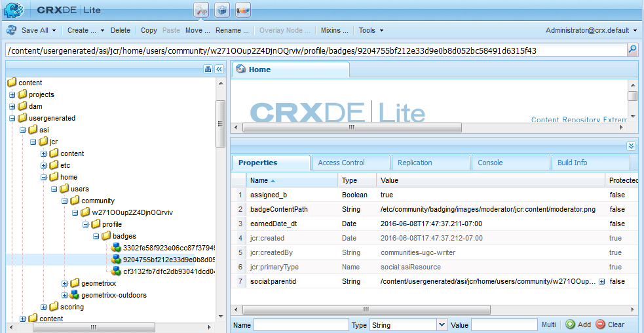The width and height of the screenshot is (644, 333).
Task: Toggle the Multi option for property
Action: (548, 324)
